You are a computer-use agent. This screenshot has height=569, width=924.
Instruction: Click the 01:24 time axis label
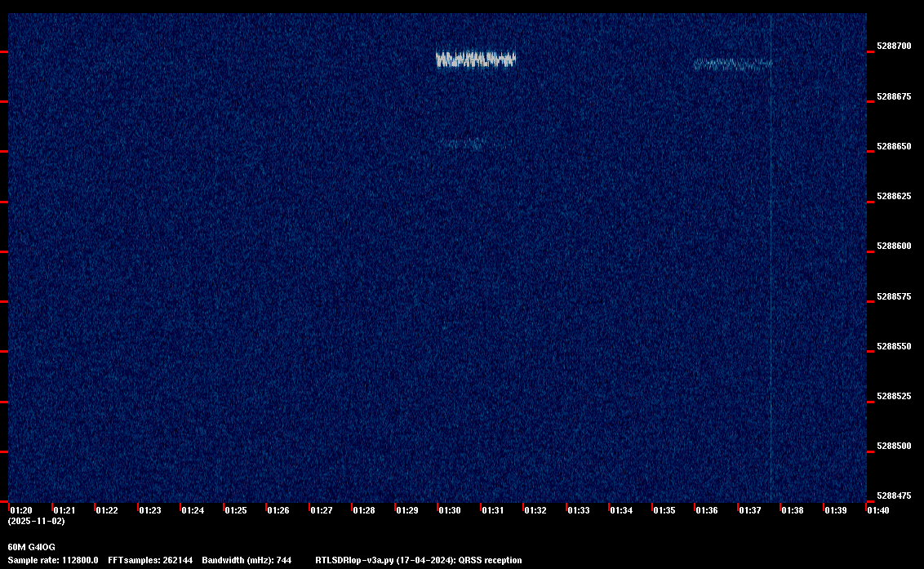coord(193,510)
